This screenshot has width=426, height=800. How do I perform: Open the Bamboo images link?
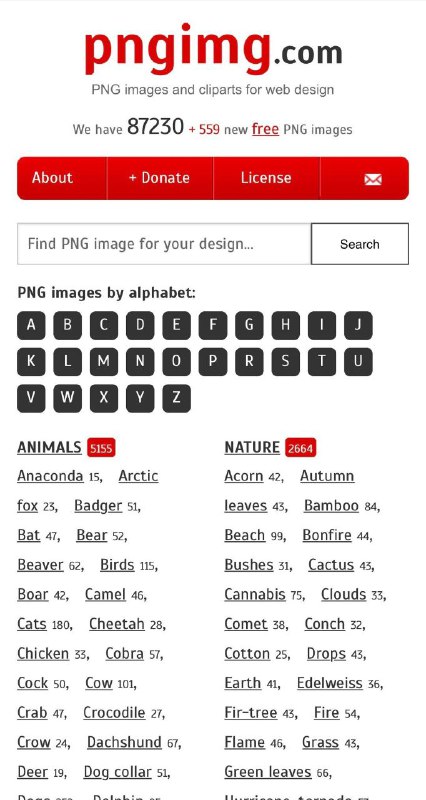point(332,506)
